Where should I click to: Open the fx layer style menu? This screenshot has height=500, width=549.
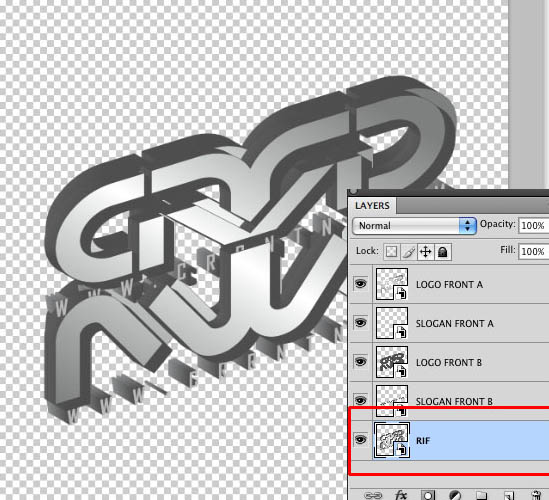click(x=401, y=495)
